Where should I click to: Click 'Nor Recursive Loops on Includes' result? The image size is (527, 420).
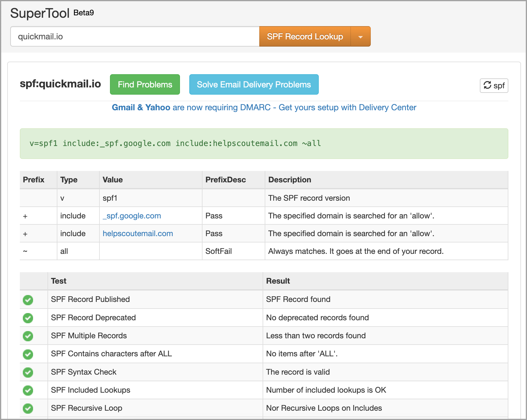[324, 408]
